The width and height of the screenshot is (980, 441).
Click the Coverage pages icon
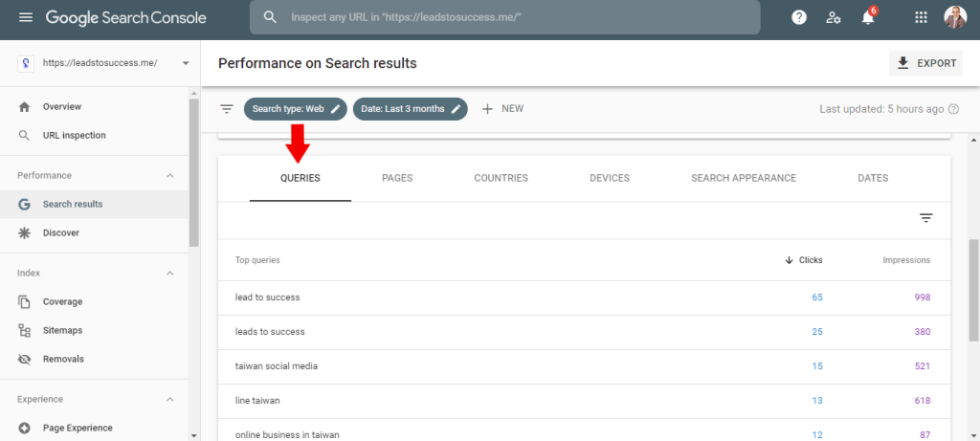(x=24, y=301)
